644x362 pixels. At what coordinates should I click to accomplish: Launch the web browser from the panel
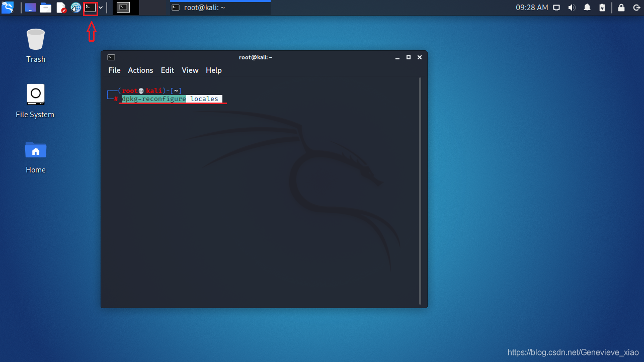point(76,8)
